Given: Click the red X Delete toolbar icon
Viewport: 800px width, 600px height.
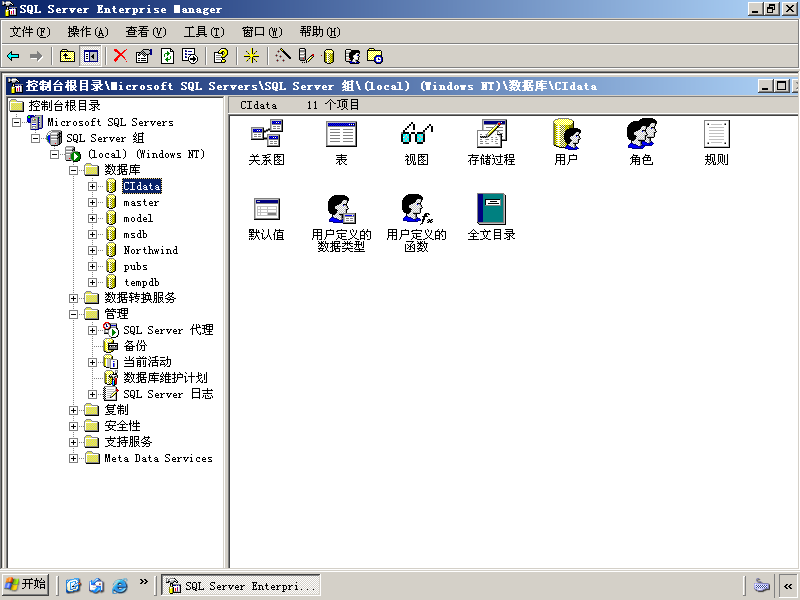Looking at the screenshot, I should (120, 56).
